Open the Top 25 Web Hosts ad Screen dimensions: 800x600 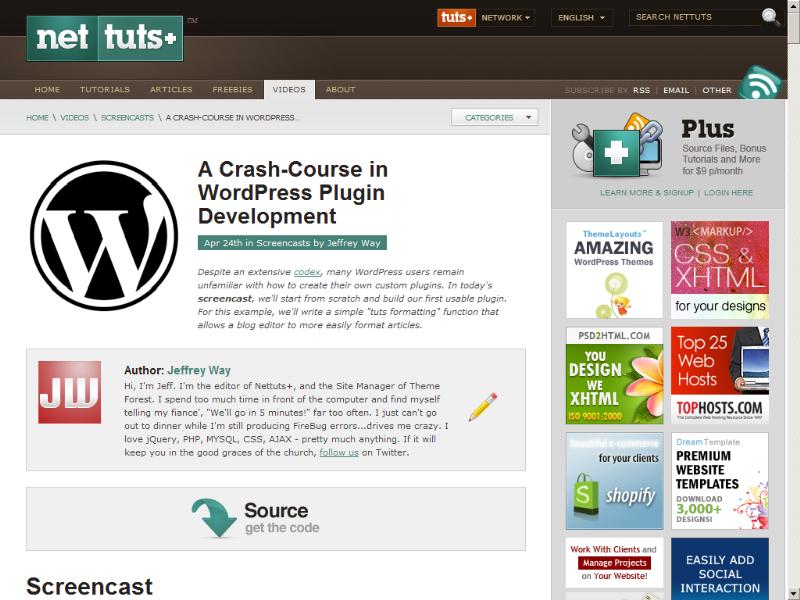click(x=720, y=376)
